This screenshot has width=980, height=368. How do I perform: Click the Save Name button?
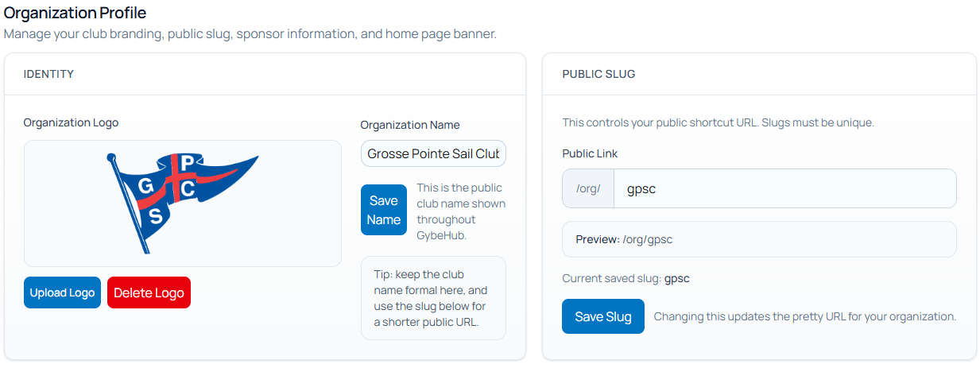[x=384, y=210]
